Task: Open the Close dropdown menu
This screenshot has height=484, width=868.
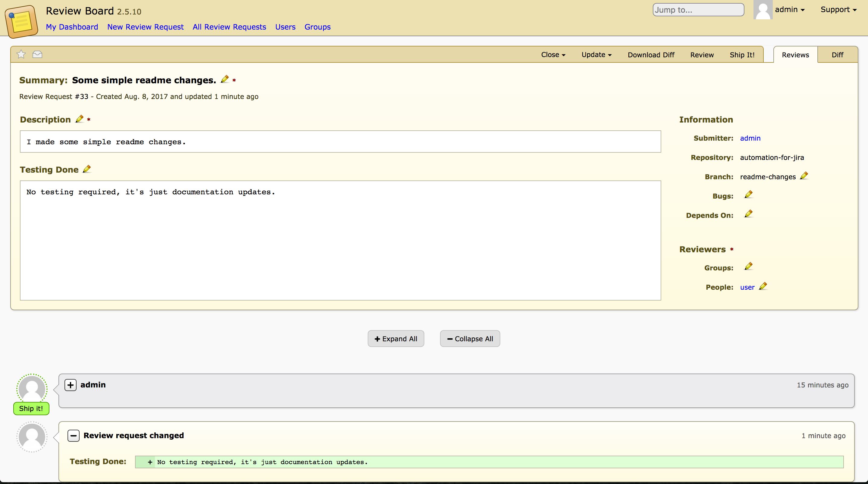Action: pyautogui.click(x=553, y=55)
